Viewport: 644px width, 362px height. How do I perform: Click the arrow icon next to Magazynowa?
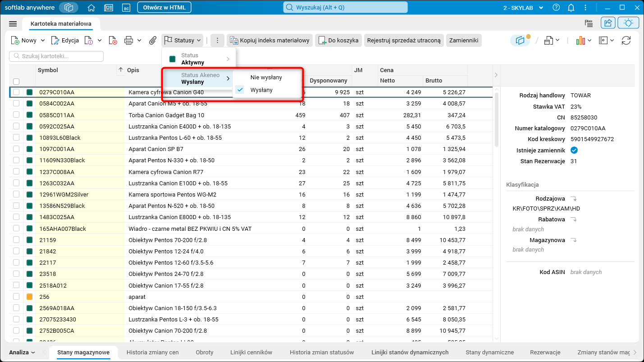click(574, 240)
